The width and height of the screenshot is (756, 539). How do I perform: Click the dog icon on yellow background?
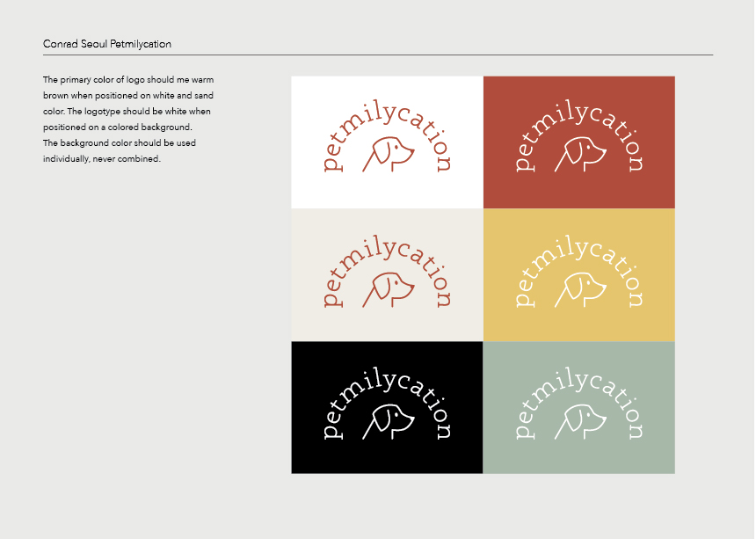point(580,290)
